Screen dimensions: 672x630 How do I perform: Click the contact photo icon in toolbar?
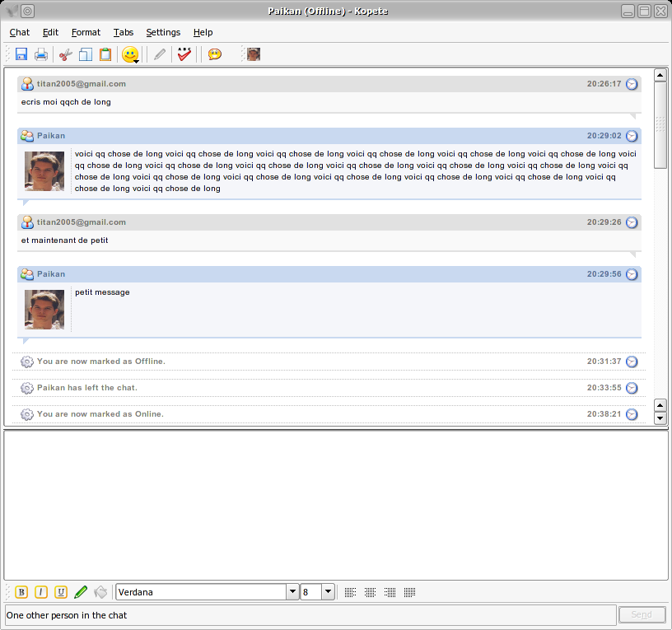(254, 54)
